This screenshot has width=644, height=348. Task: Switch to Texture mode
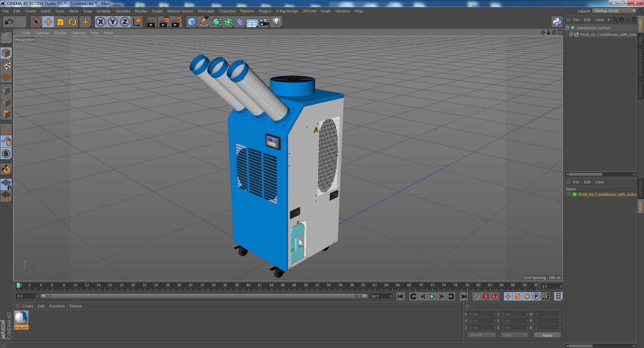[x=6, y=65]
